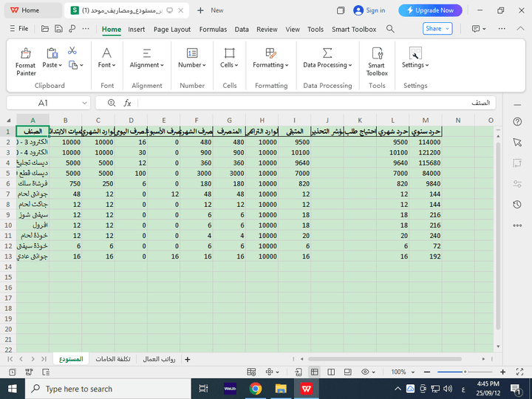Viewport: 532px width, 399px height.
Task: Expand the Formatting dropdown
Action: (x=270, y=65)
